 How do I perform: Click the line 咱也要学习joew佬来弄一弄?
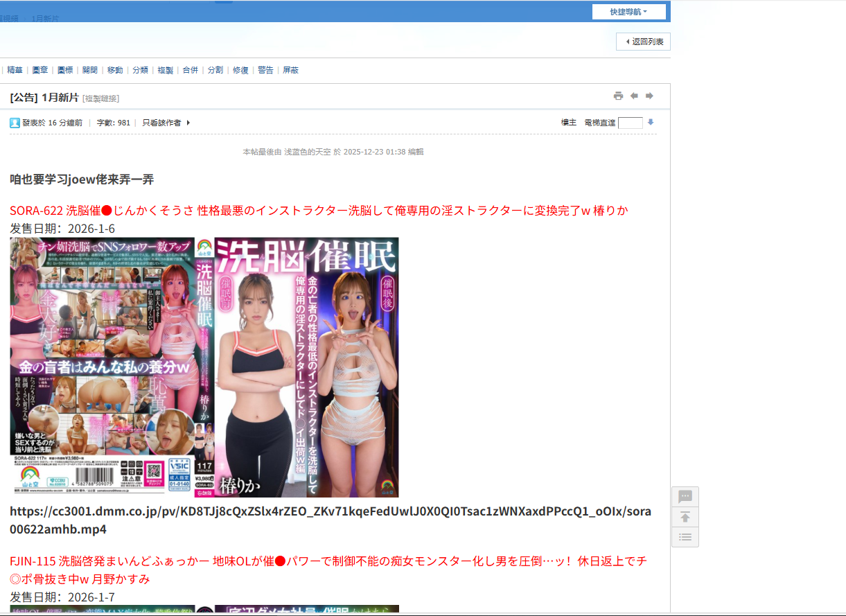pos(82,180)
